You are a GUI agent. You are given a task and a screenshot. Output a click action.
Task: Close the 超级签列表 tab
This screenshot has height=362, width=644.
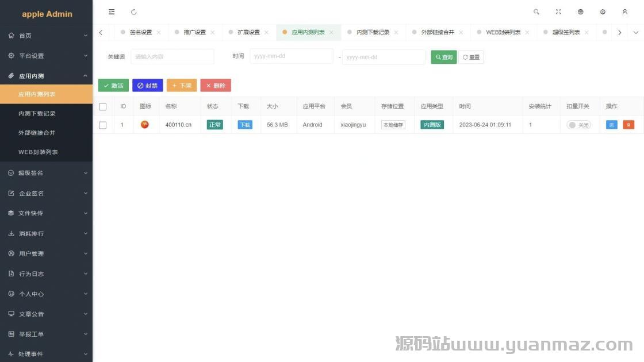coord(586,32)
